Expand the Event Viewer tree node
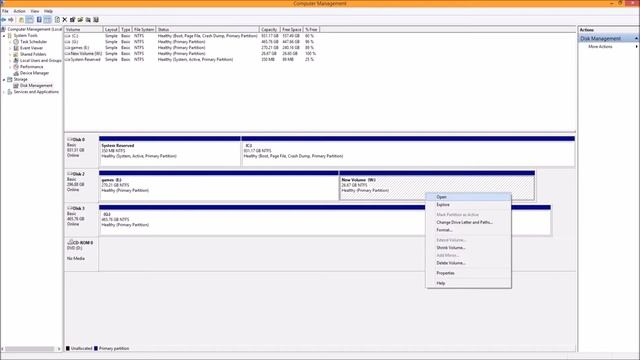The height and width of the screenshot is (360, 640). 10,48
